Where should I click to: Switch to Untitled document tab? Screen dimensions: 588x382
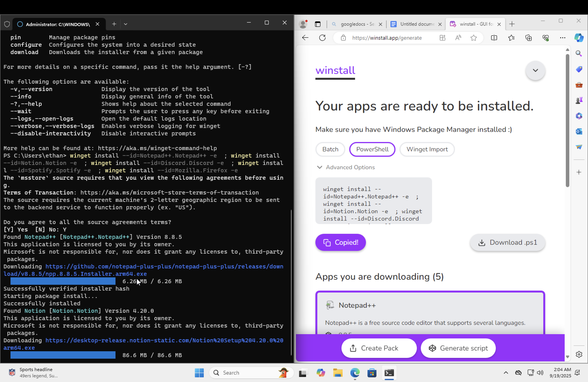point(417,24)
